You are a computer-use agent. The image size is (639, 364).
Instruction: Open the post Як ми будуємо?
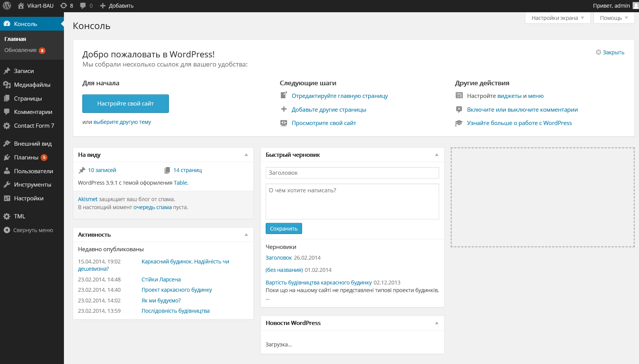pos(161,301)
